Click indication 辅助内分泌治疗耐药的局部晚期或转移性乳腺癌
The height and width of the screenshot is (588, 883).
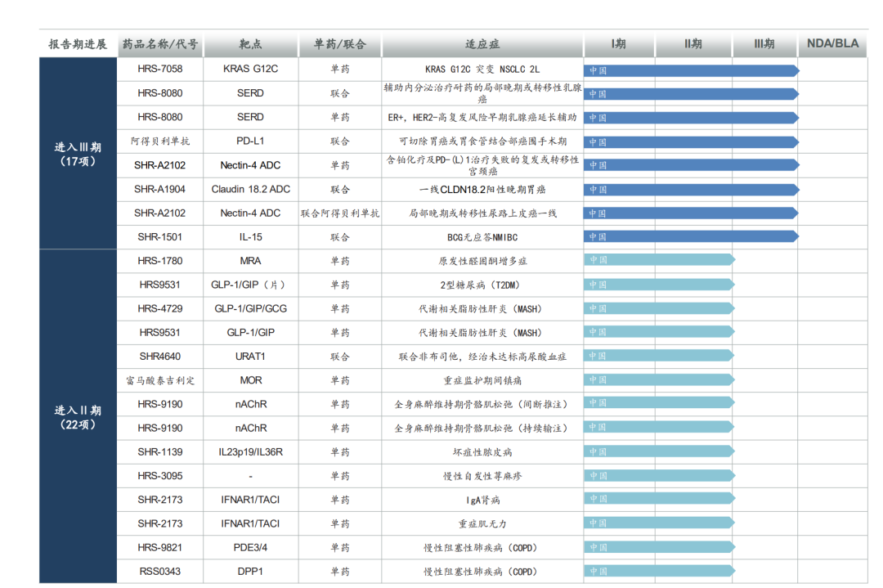point(482,93)
